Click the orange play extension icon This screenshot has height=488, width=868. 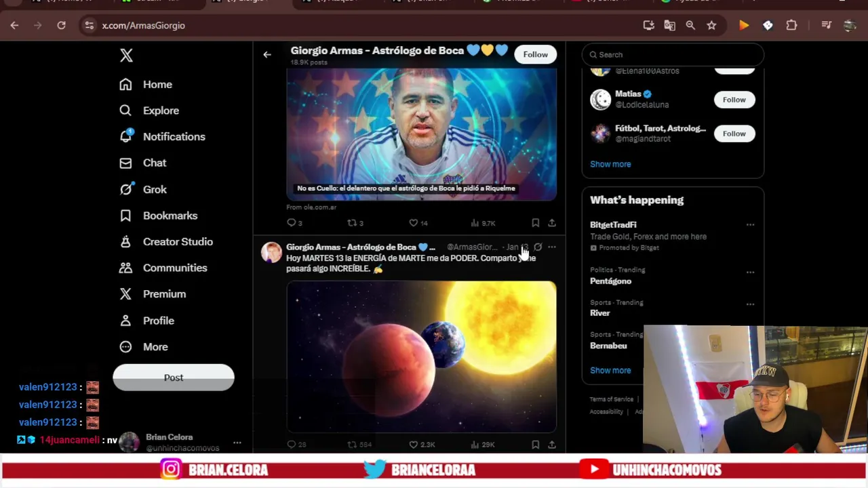[x=744, y=26]
